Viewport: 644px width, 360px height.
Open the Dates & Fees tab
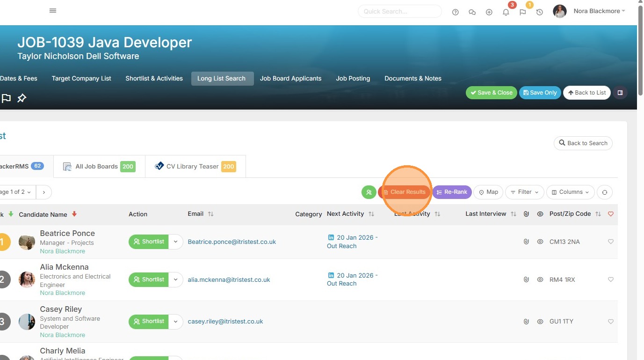[x=19, y=79]
